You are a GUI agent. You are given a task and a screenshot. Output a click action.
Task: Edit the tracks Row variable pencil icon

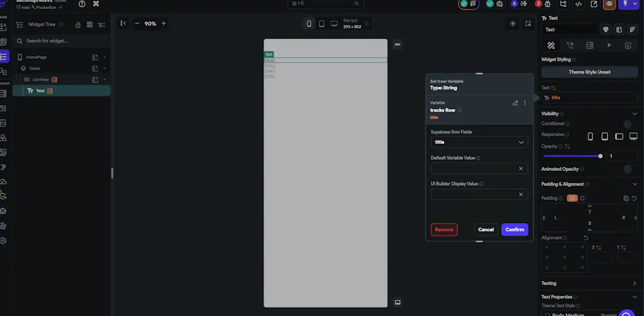[x=515, y=103]
